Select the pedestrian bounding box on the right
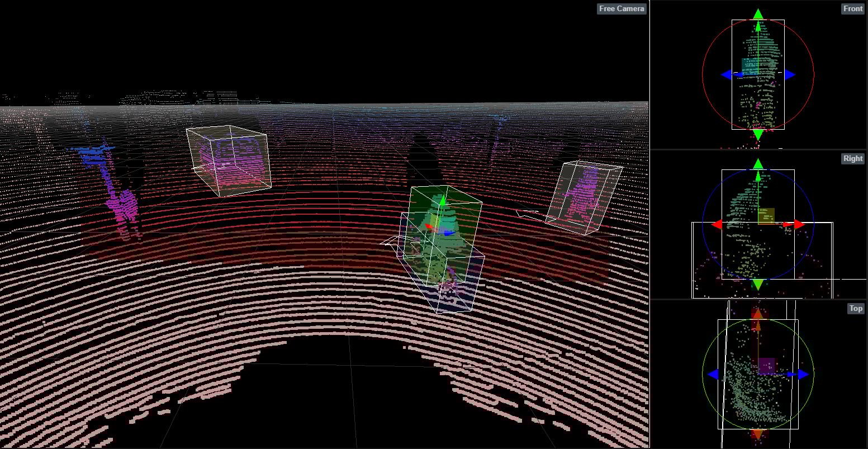This screenshot has width=868, height=449. (x=584, y=196)
